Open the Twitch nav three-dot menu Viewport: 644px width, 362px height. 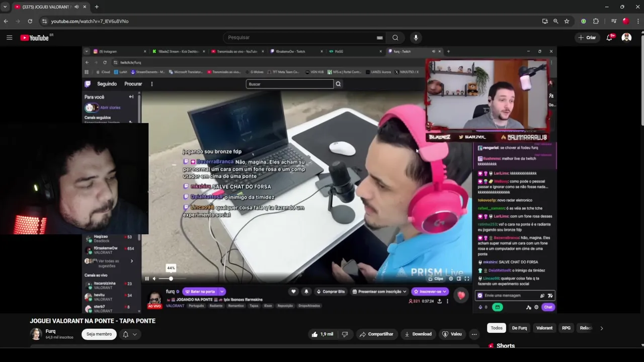[x=151, y=84]
